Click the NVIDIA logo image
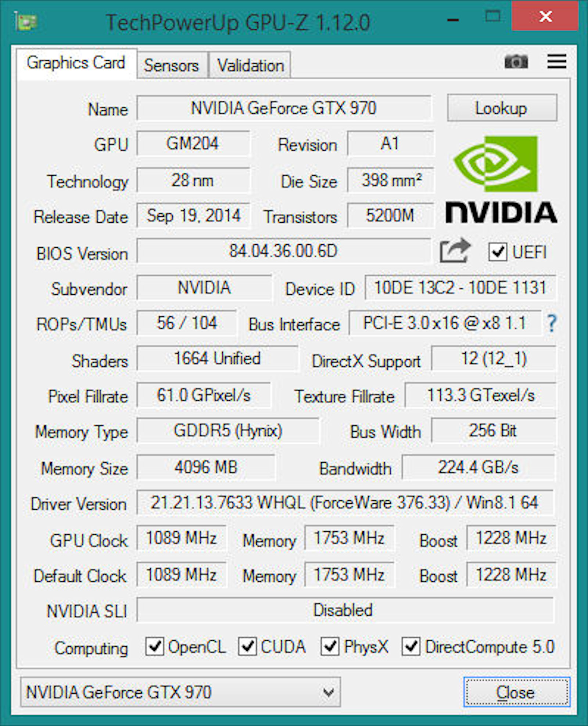 [502, 180]
